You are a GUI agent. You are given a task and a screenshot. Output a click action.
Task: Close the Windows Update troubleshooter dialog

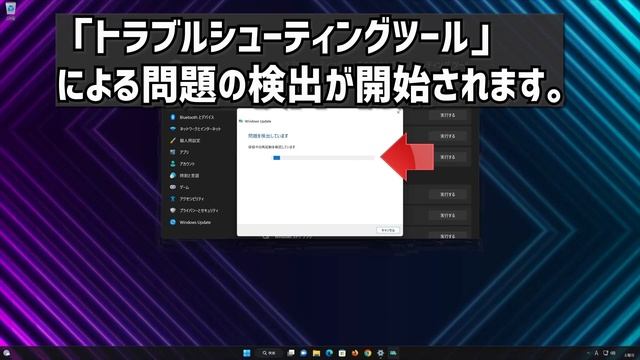tap(399, 112)
